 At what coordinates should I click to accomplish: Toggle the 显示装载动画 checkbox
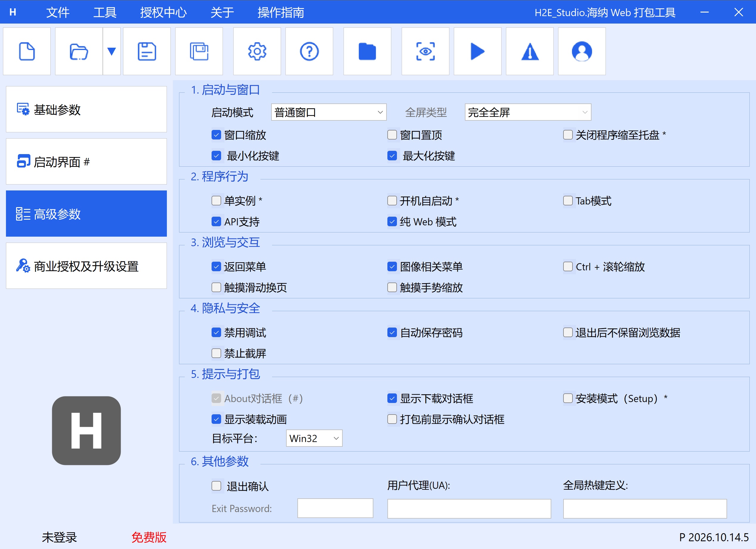[x=216, y=419]
